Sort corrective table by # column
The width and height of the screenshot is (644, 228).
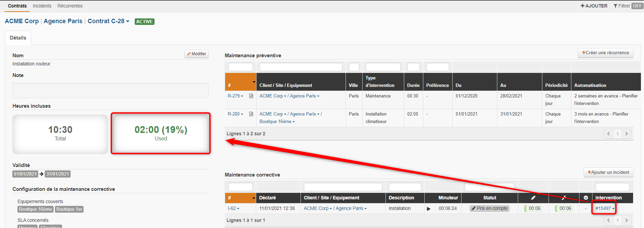pyautogui.click(x=240, y=198)
